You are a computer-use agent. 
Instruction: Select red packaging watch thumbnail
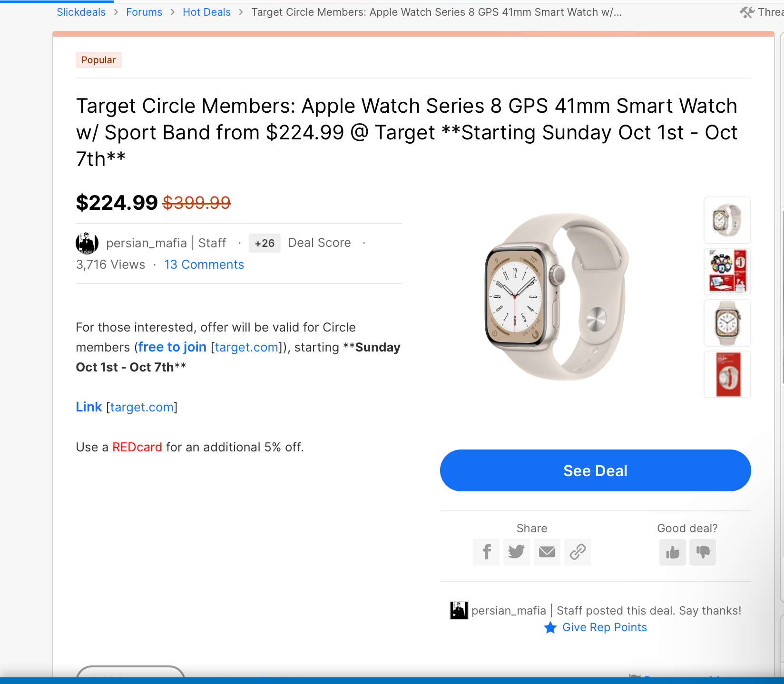click(727, 374)
